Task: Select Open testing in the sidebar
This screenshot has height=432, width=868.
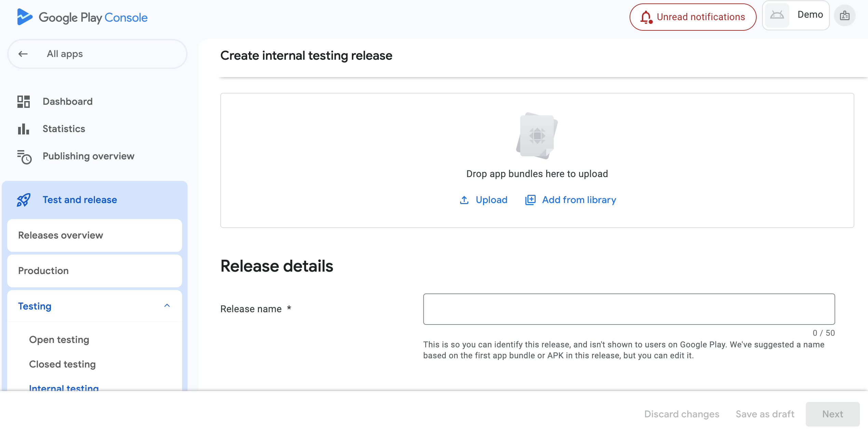Action: point(59,339)
